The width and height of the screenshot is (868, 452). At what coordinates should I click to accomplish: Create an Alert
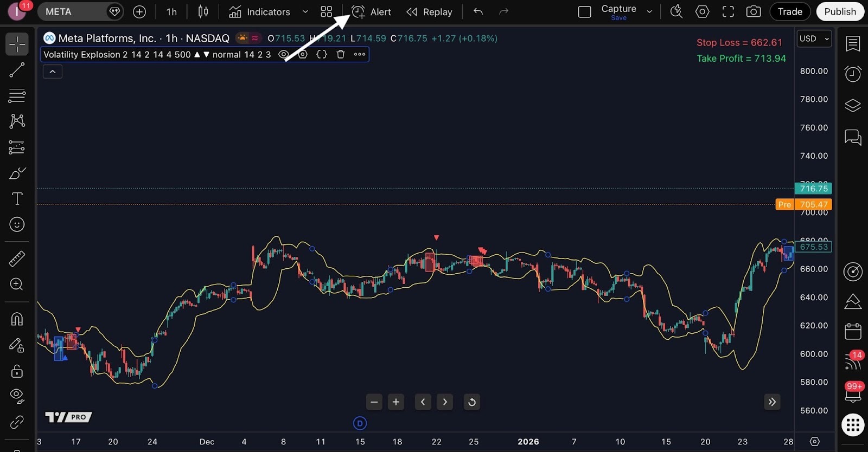point(372,11)
